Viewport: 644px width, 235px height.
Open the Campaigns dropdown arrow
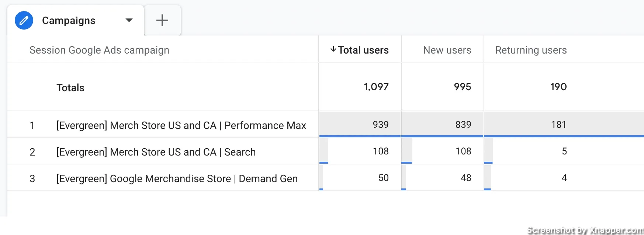[129, 20]
